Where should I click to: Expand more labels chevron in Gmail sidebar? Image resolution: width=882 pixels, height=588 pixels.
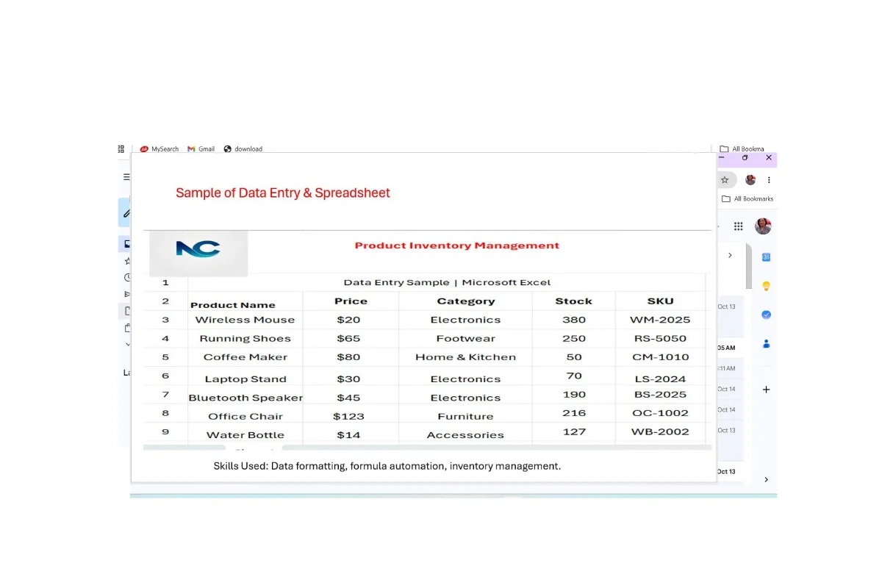pyautogui.click(x=127, y=344)
